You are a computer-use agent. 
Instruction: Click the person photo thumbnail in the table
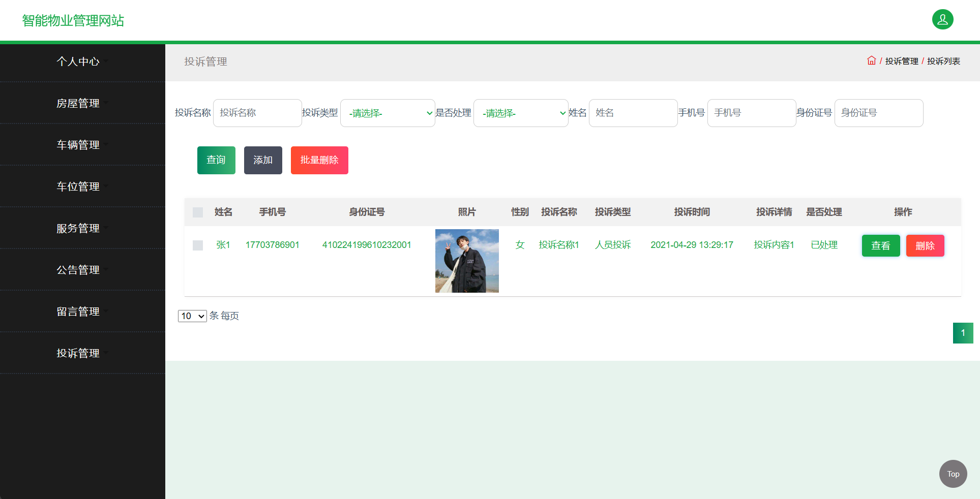point(466,261)
